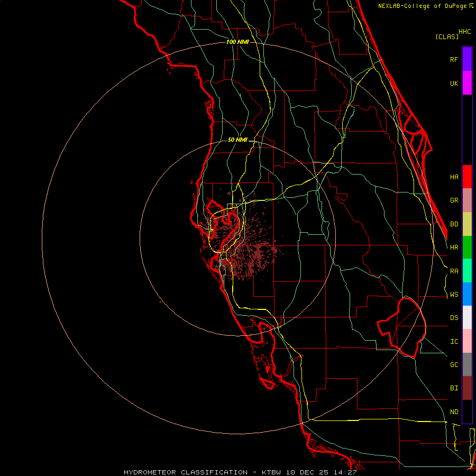The image size is (476, 476).
Task: Select the BD legend label
Action: click(454, 224)
